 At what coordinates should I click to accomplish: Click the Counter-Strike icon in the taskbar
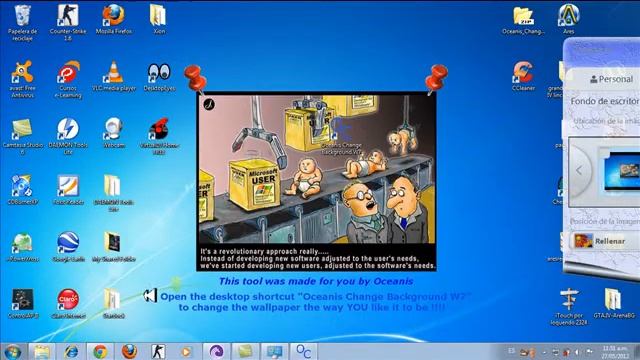[x=158, y=351]
